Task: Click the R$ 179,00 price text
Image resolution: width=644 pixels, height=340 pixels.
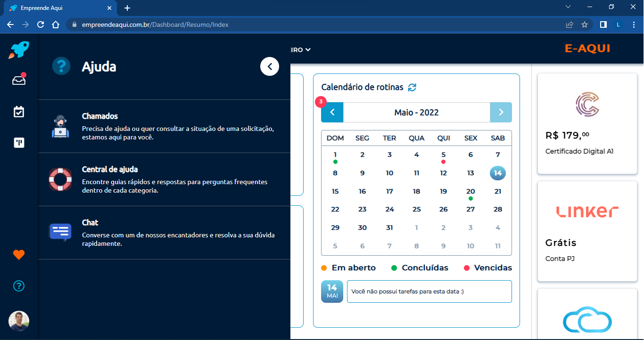Action: pyautogui.click(x=567, y=136)
